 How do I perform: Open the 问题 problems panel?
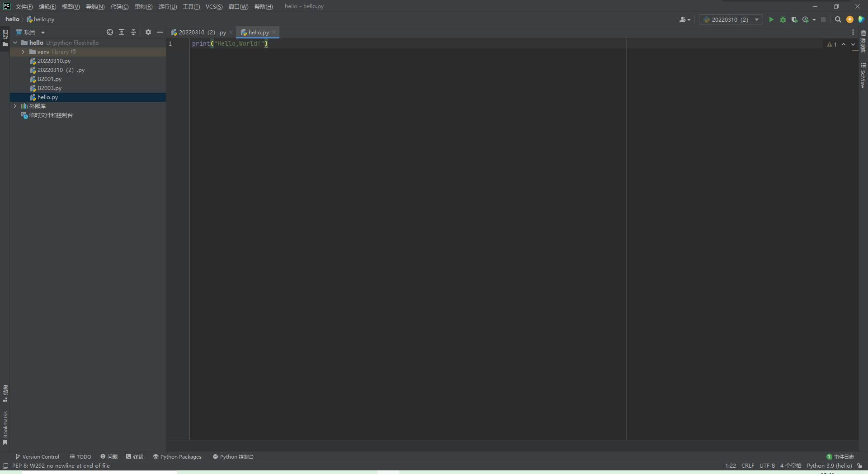pyautogui.click(x=109, y=457)
